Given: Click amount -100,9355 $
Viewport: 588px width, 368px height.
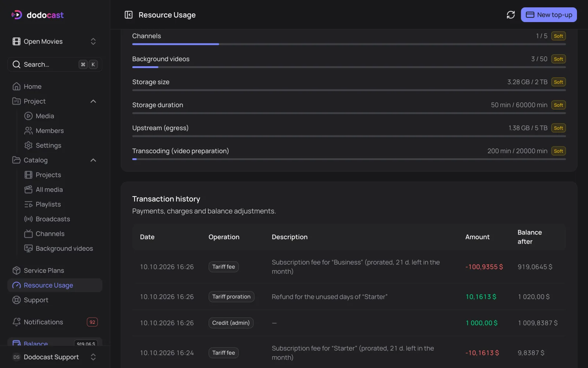Looking at the screenshot, I should 484,267.
